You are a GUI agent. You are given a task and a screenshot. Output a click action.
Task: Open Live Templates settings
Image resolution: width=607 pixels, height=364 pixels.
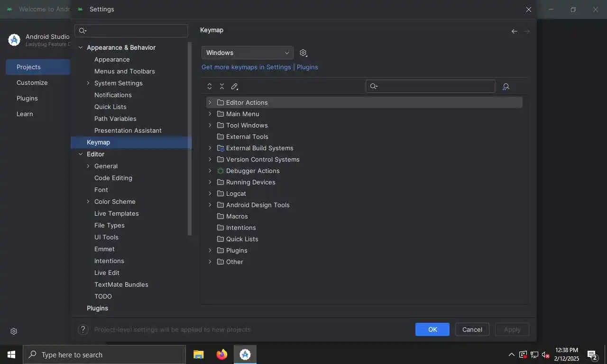click(x=117, y=213)
